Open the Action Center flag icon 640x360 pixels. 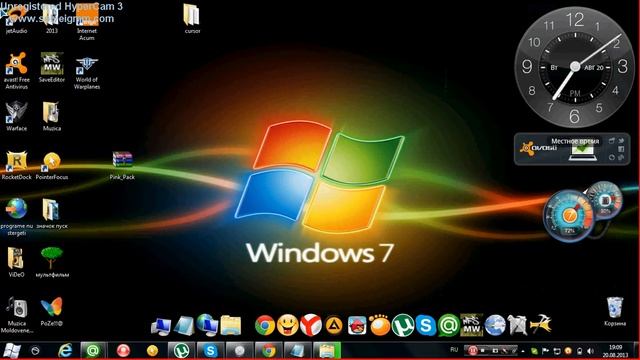point(545,351)
